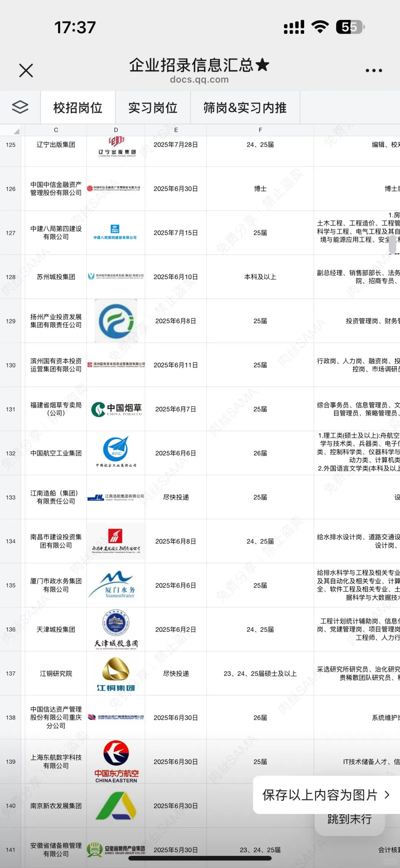Tap the 南京新农发展集团 green logo

(116, 806)
